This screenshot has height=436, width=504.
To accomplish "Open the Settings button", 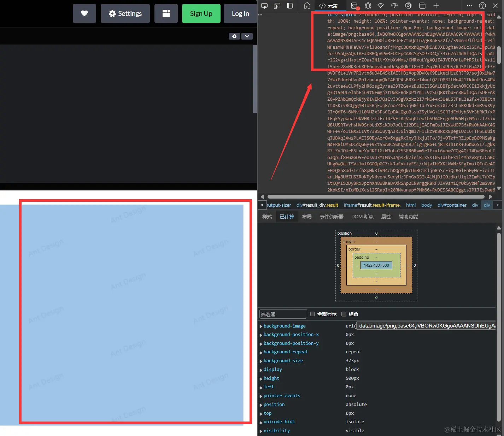I will pos(125,13).
